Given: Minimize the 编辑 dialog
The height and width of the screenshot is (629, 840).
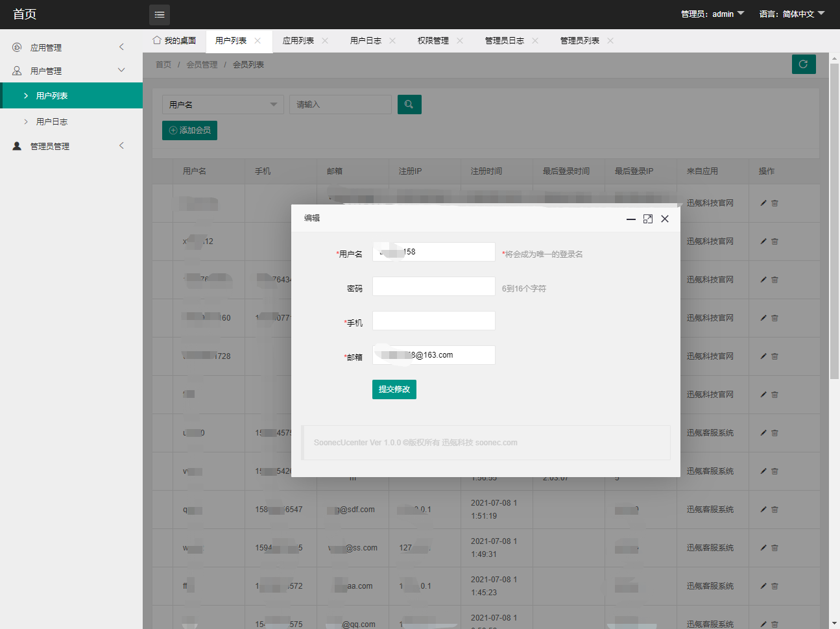Looking at the screenshot, I should [630, 219].
